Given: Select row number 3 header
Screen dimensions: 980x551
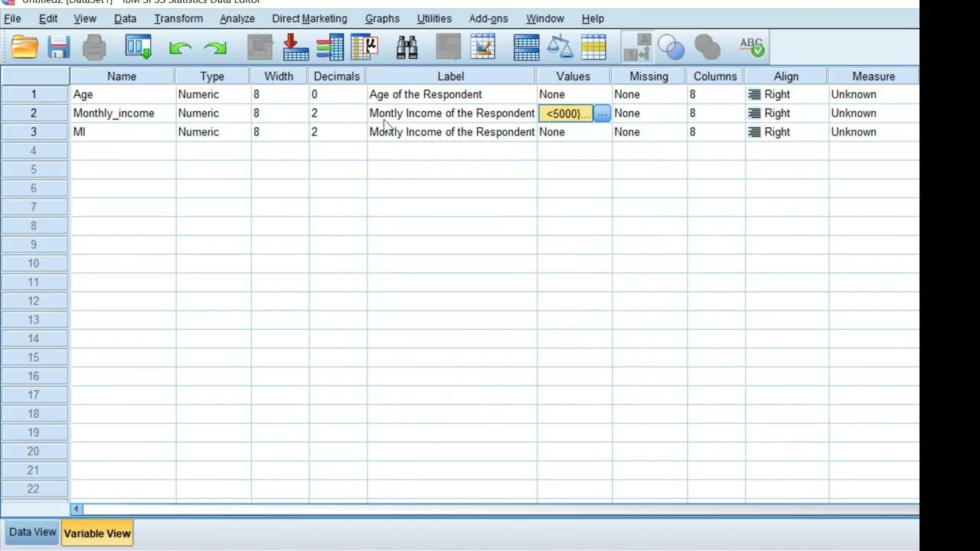Looking at the screenshot, I should 34,132.
